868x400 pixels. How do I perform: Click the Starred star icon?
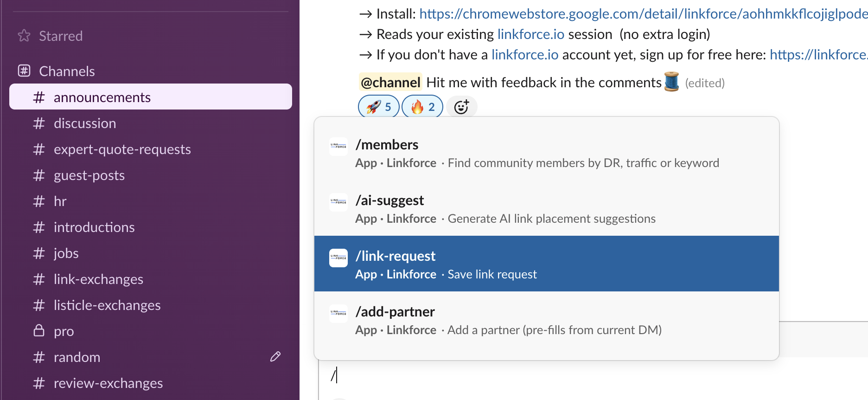(x=24, y=36)
